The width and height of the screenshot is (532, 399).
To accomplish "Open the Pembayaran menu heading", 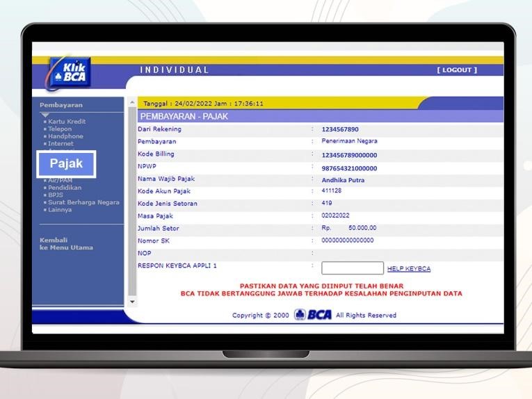I will tap(61, 105).
